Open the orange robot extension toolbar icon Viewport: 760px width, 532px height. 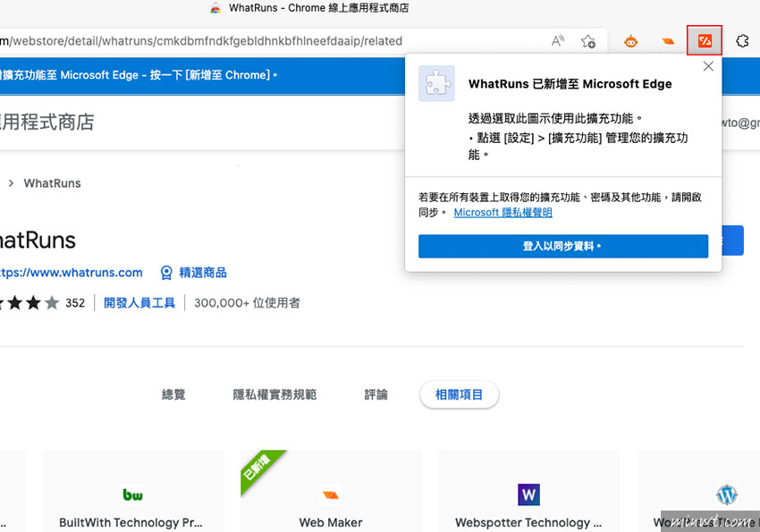pos(630,41)
